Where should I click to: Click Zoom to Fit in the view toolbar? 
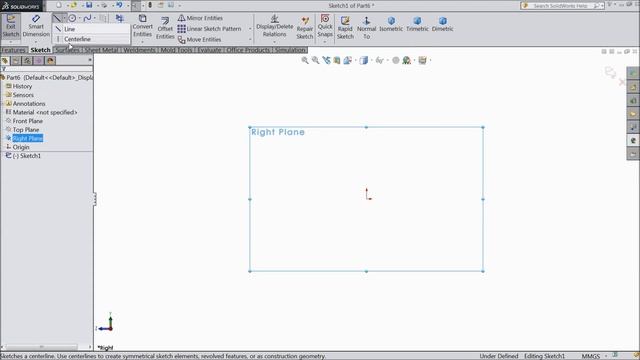(x=305, y=60)
